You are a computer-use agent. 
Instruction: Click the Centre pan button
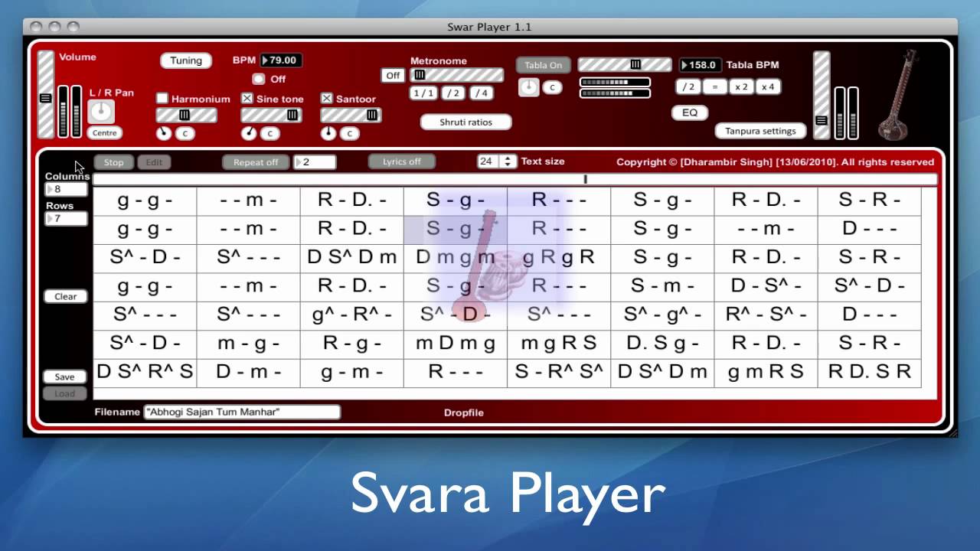(104, 133)
